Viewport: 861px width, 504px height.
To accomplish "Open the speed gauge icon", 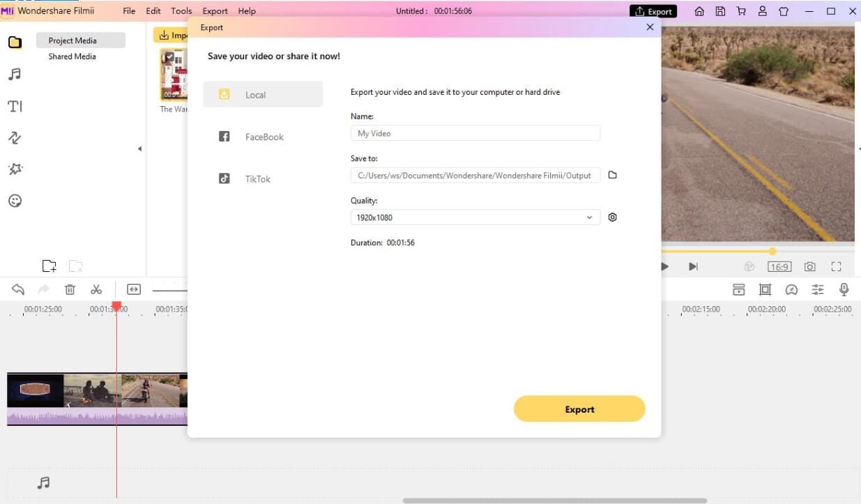I will point(791,289).
